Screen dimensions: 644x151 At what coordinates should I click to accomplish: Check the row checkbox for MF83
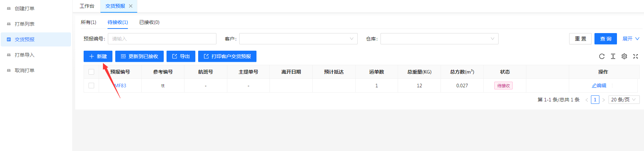coord(91,86)
